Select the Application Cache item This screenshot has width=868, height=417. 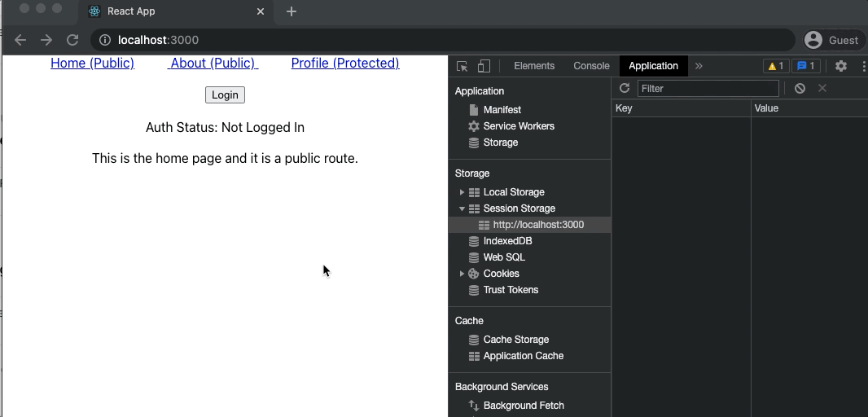pos(523,356)
